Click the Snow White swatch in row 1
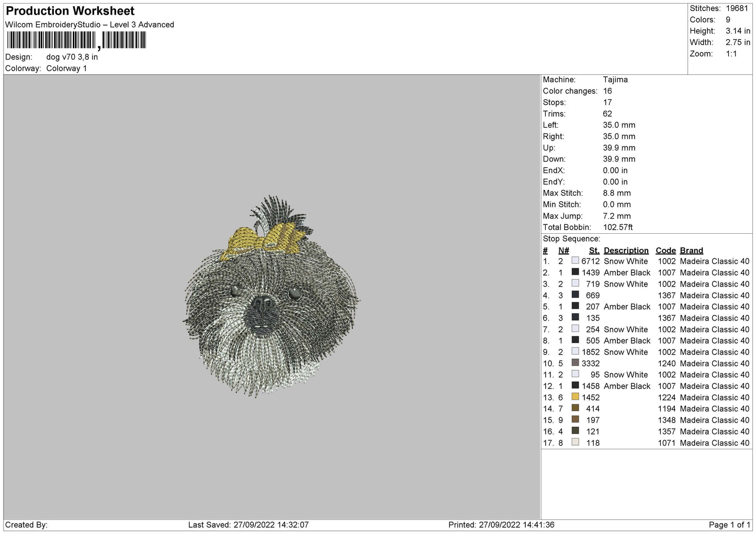756x534 pixels. pyautogui.click(x=575, y=261)
